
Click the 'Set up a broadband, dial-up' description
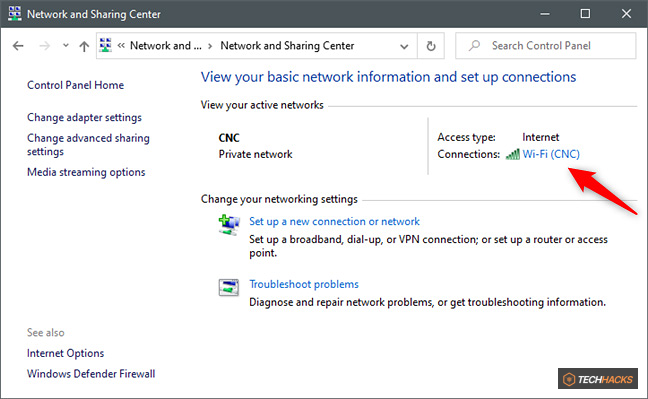(428, 246)
